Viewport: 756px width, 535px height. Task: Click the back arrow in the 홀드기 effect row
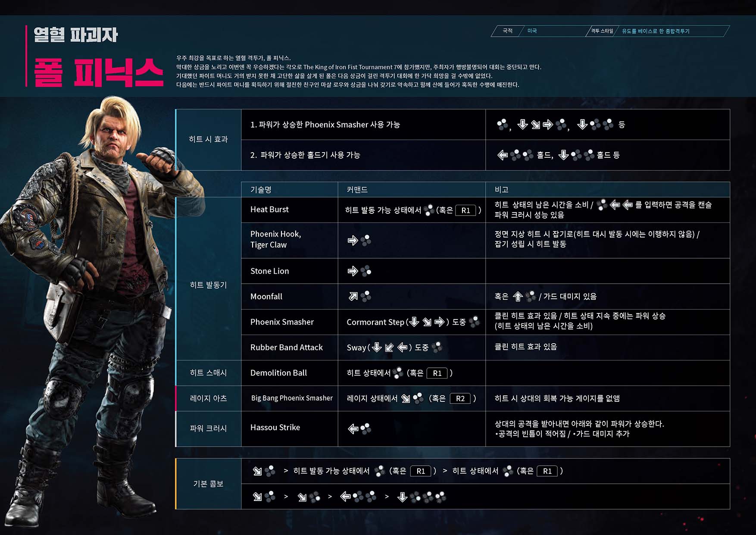point(502,155)
